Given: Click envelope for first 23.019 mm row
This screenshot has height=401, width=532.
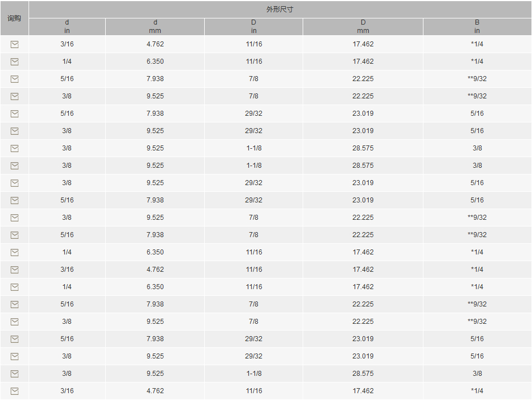Looking at the screenshot, I should (x=15, y=114).
